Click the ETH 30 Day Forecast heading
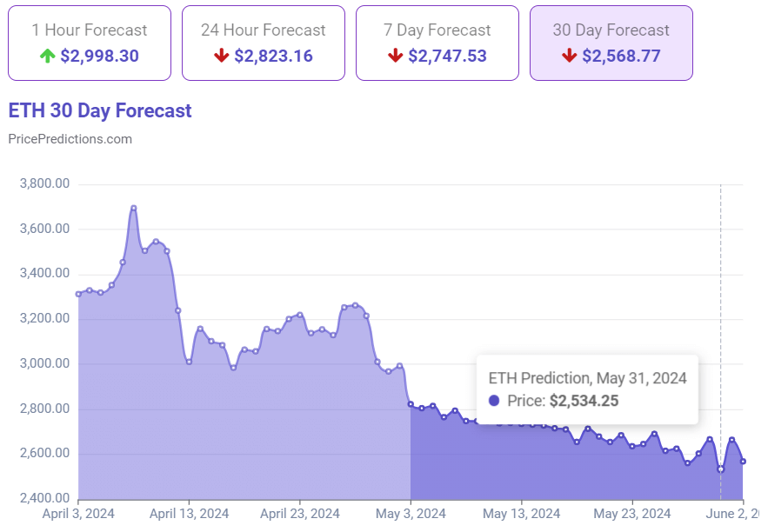This screenshot has width=768, height=532. 99,110
